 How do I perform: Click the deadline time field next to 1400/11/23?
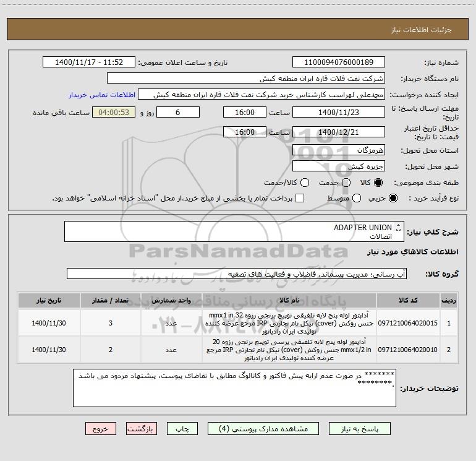pyautogui.click(x=245, y=112)
